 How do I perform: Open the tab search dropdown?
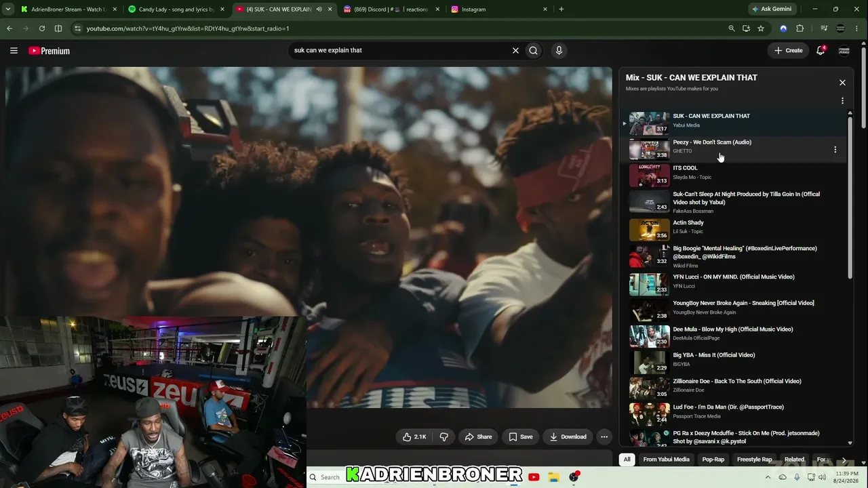pos(8,9)
